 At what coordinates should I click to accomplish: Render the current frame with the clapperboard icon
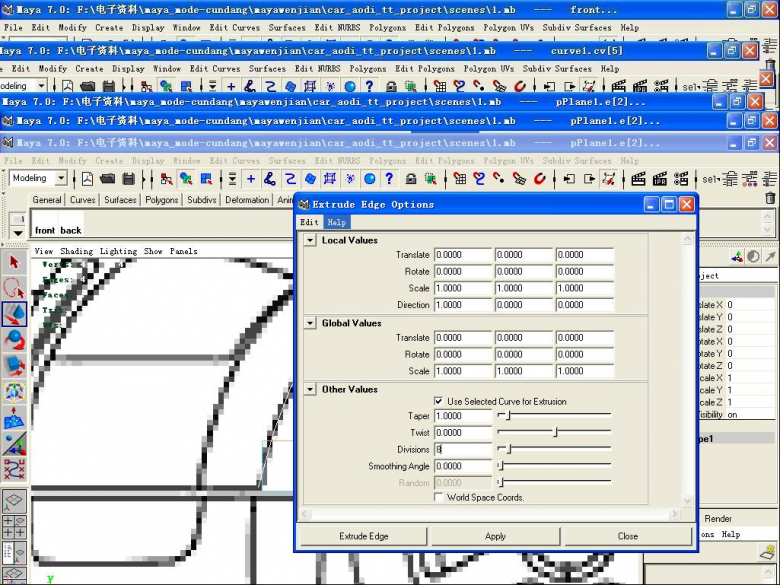638,179
